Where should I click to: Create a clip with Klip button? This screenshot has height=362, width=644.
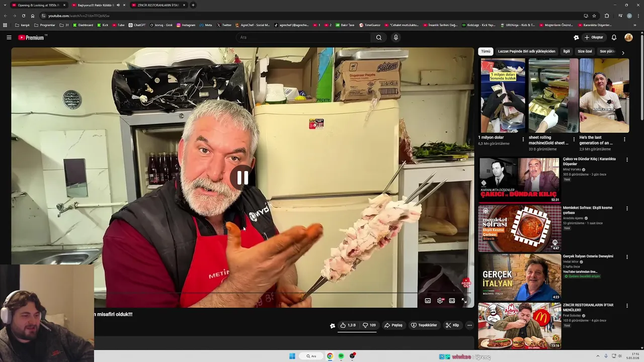(452, 325)
